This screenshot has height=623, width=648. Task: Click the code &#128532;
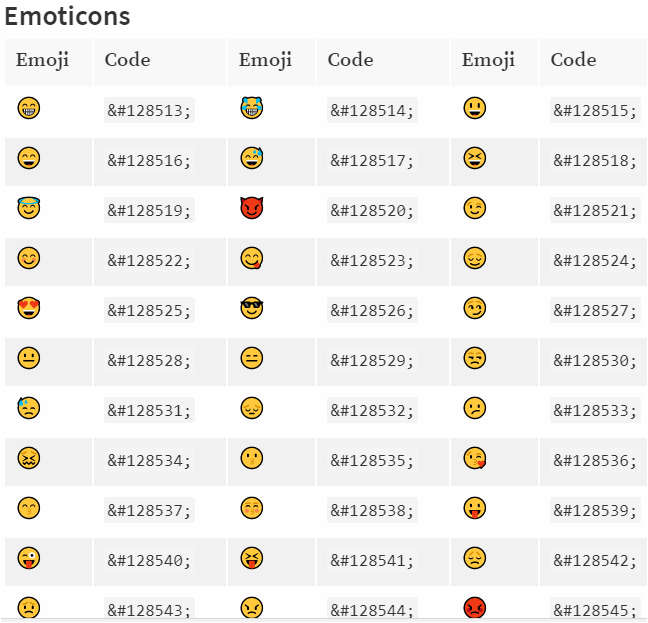(x=372, y=411)
